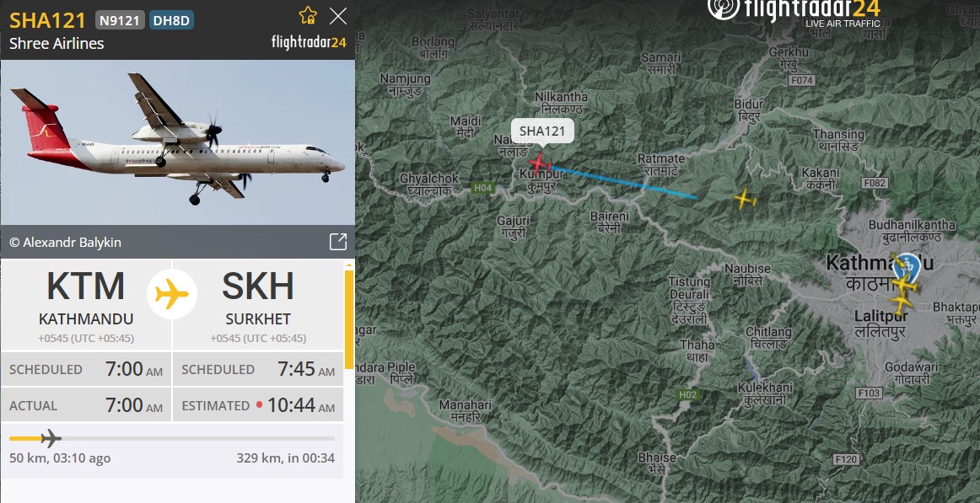
Task: Click the flightradar24 logo on map
Action: pyautogui.click(x=794, y=13)
